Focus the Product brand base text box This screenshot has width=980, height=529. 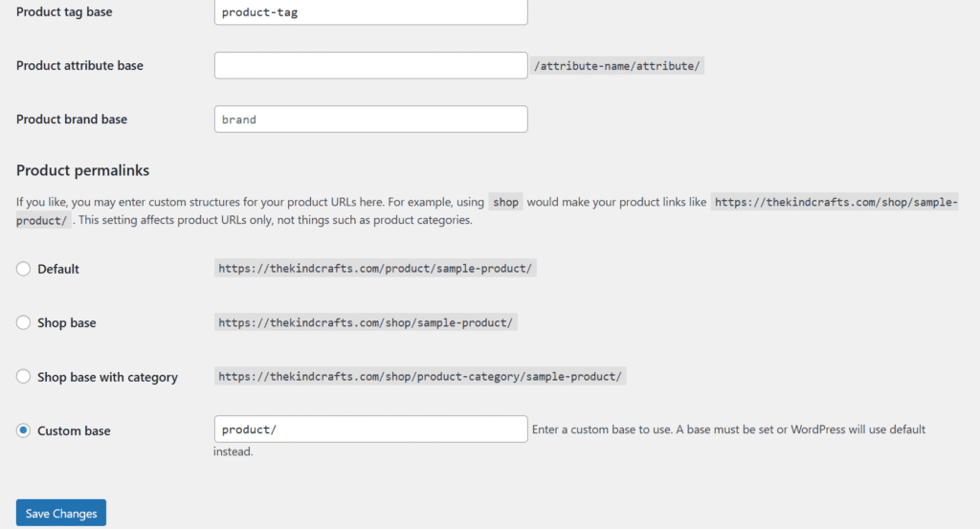pos(370,120)
